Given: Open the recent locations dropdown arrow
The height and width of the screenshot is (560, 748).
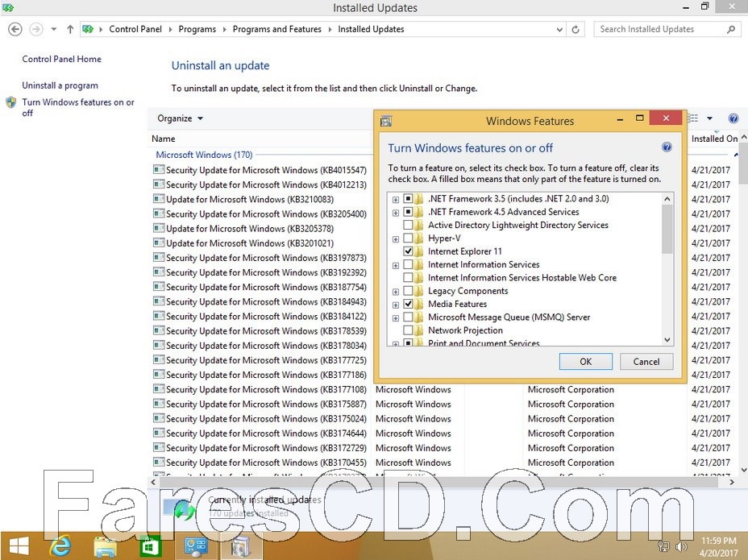Looking at the screenshot, I should (54, 30).
